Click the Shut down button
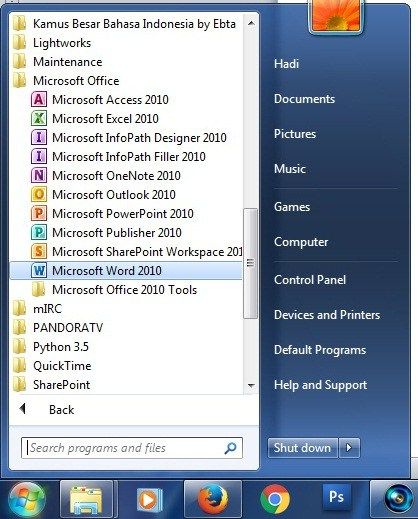The height and width of the screenshot is (519, 418). 303,448
